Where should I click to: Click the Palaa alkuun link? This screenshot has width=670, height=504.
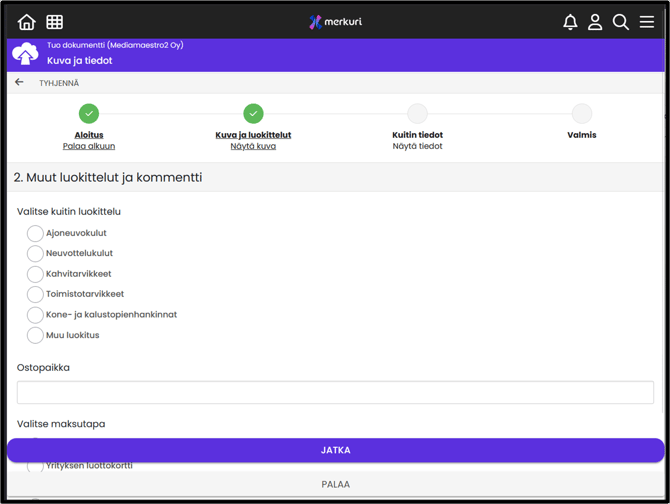[x=89, y=146]
